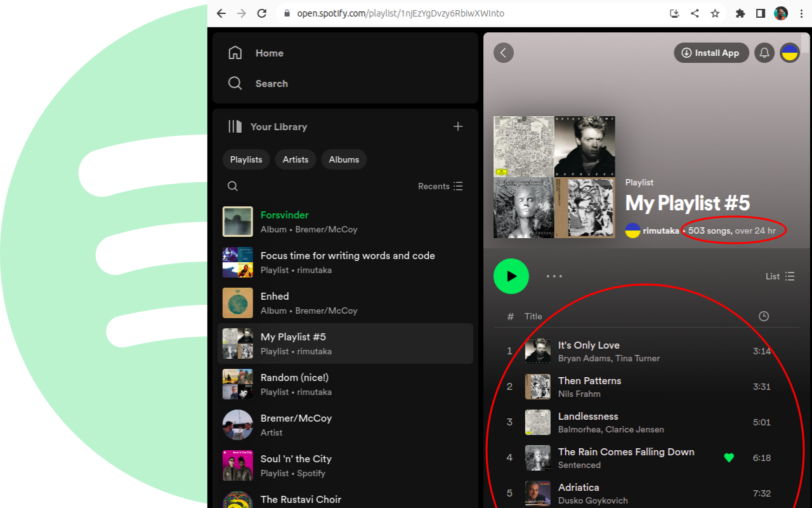Open Soul 'n' the City playlist
812x508 pixels.
pyautogui.click(x=345, y=465)
